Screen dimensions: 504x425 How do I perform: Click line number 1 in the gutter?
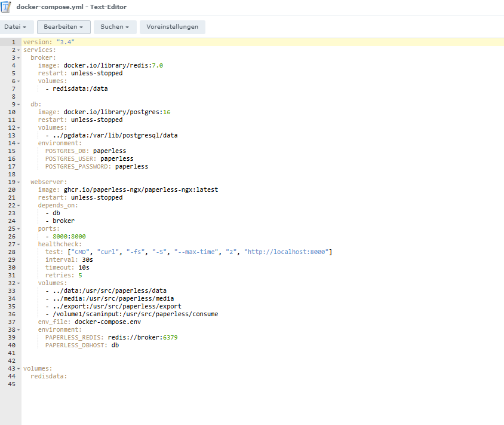click(14, 42)
